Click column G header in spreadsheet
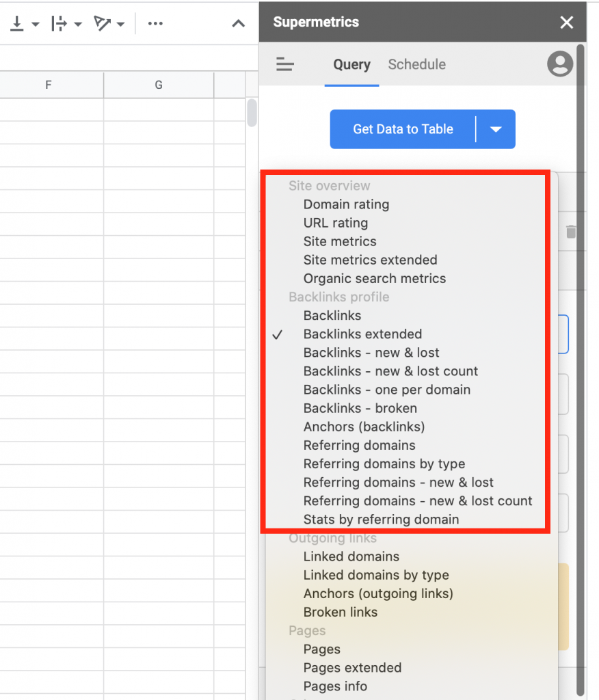 159,85
